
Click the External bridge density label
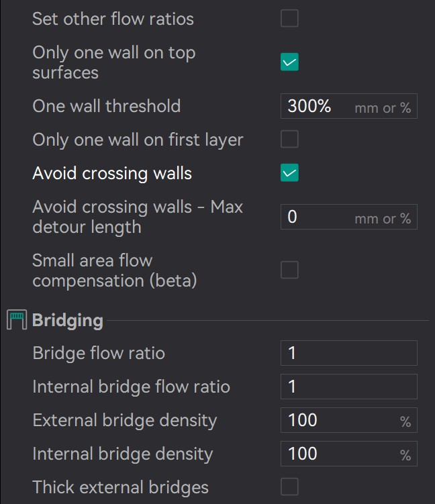click(124, 420)
